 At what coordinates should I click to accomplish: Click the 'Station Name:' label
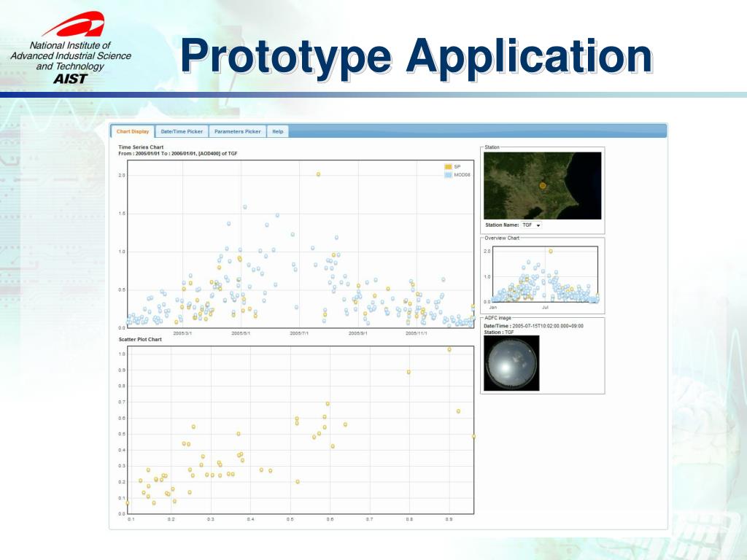502,225
